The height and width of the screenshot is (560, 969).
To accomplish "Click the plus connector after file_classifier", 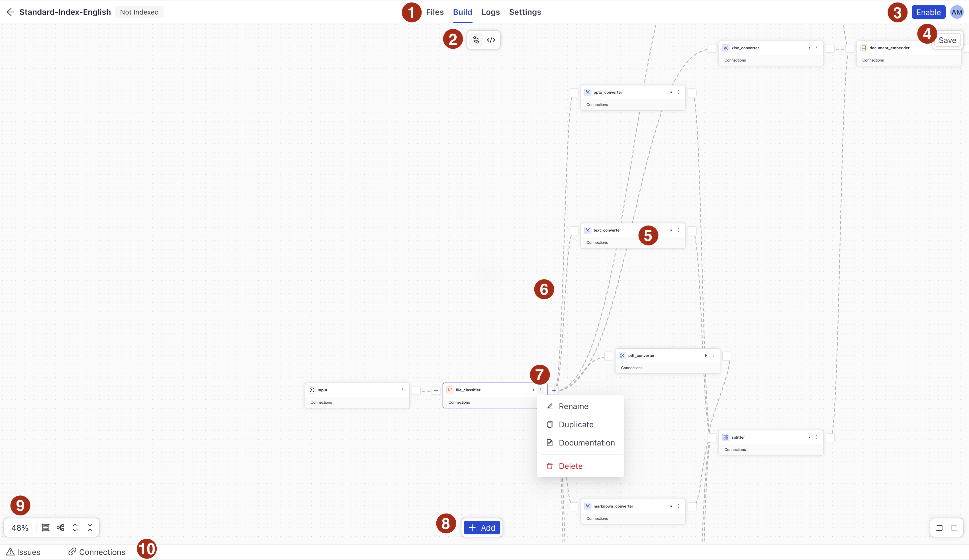I will [554, 391].
